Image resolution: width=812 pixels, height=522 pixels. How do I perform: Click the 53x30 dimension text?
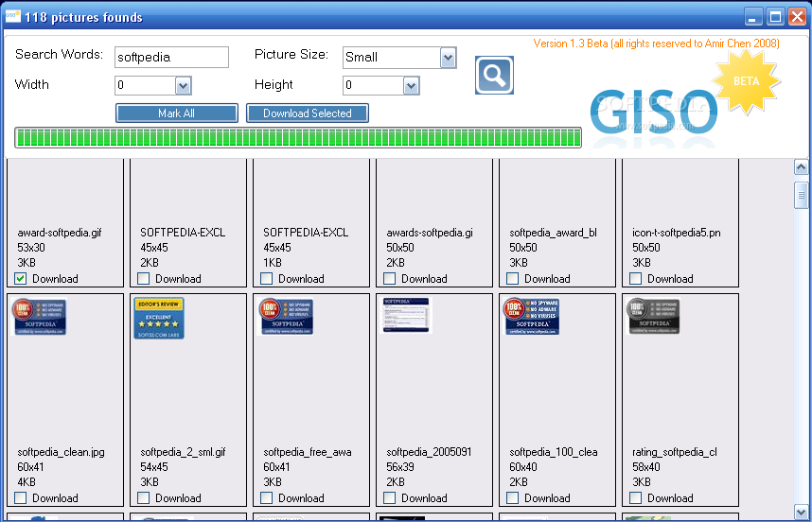click(x=31, y=248)
